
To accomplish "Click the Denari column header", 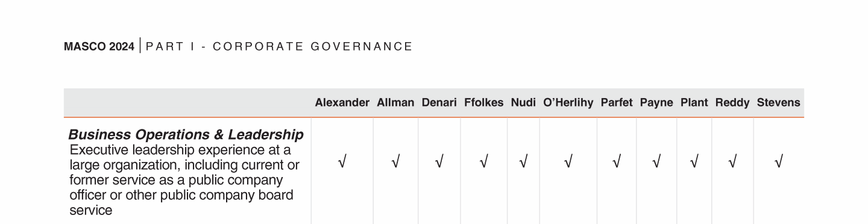I will [x=439, y=103].
